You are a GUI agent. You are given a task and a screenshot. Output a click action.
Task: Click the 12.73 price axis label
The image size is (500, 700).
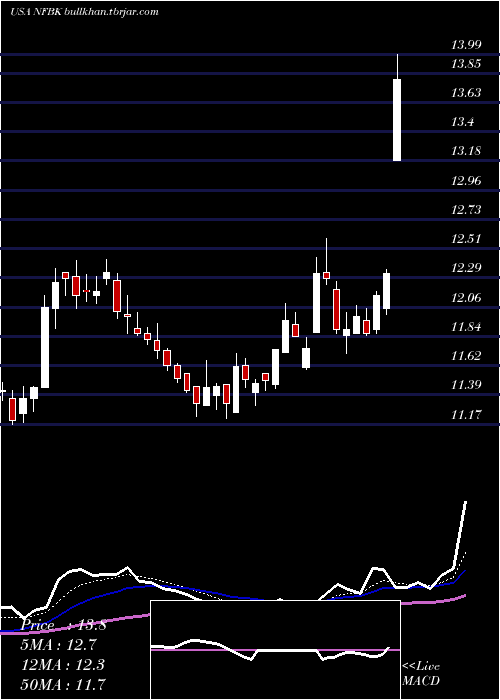click(466, 210)
